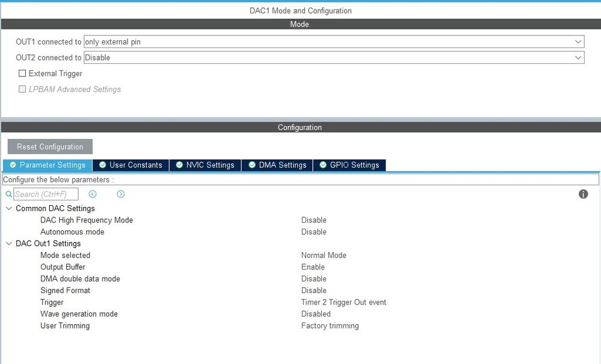Open the information icon on the right
This screenshot has height=364, width=601.
point(583,194)
